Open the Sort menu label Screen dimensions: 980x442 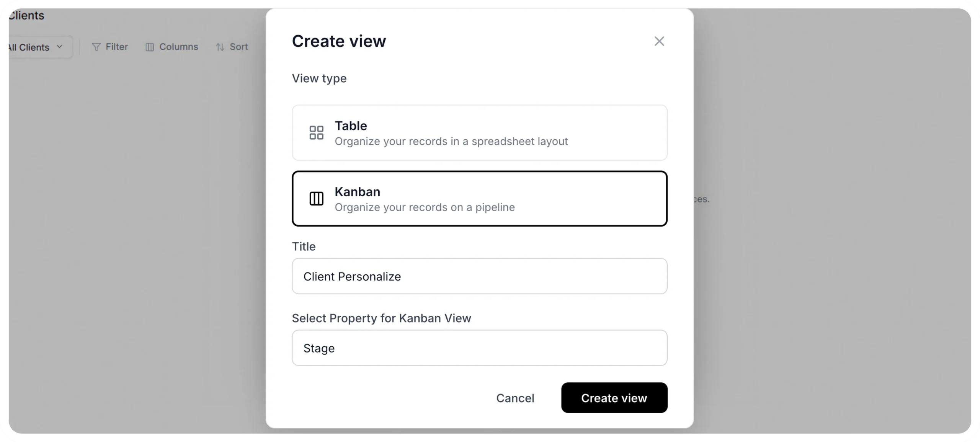pyautogui.click(x=239, y=47)
